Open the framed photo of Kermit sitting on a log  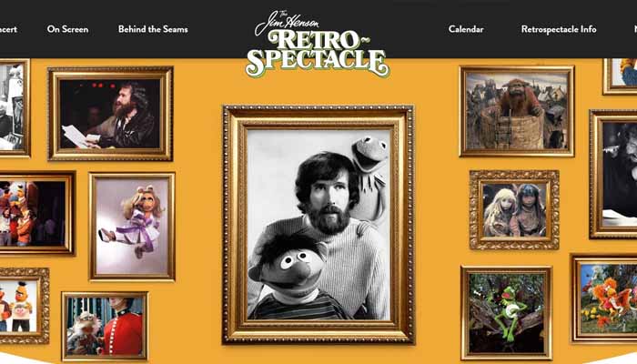[507, 313]
